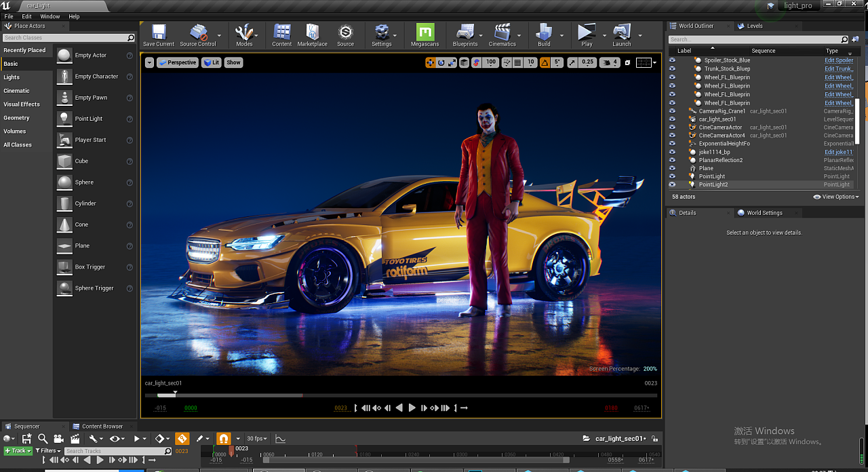Select the Visual Effects category

click(x=22, y=104)
